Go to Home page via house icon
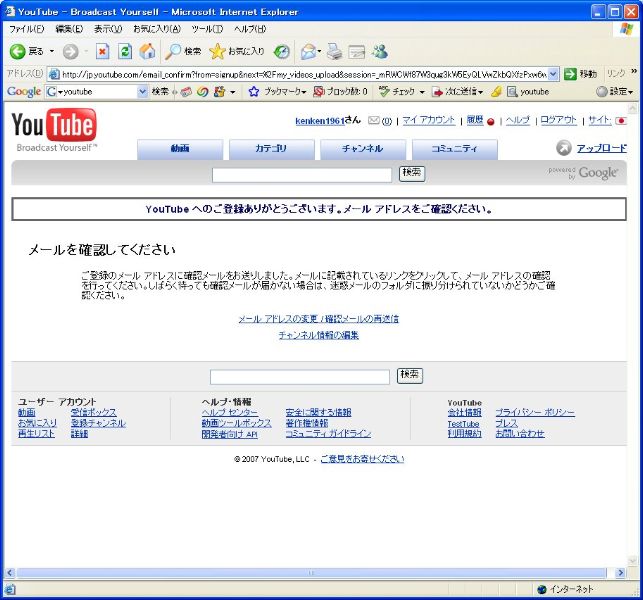This screenshot has height=600, width=643. 147,51
